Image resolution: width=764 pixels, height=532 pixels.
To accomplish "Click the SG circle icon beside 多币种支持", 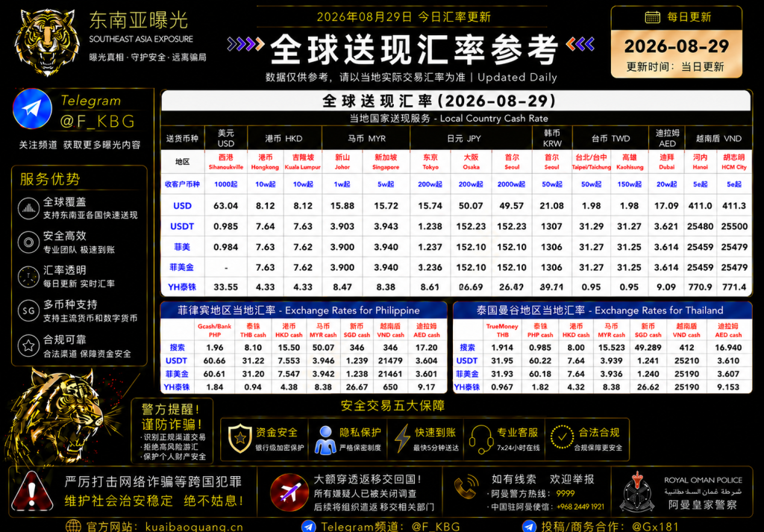I will (x=28, y=311).
